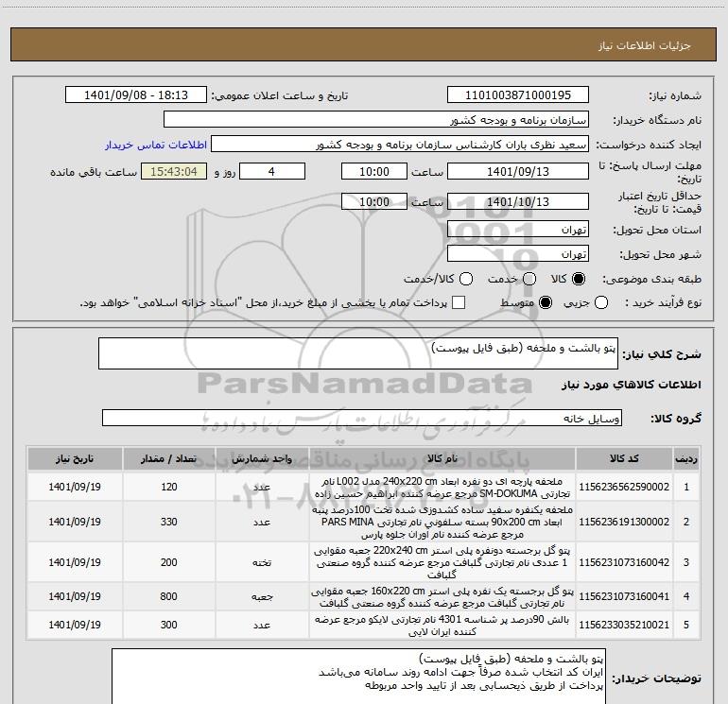Select item code 1156233035210021

point(624,626)
